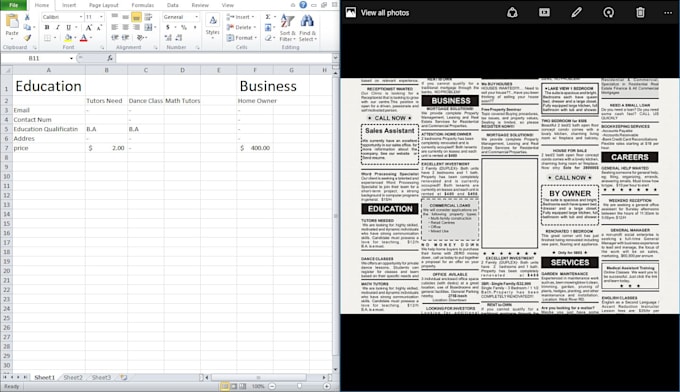Viewport: 680px width, 392px height.
Task: Click the Edit pencil icon in Photos
Action: pos(576,13)
